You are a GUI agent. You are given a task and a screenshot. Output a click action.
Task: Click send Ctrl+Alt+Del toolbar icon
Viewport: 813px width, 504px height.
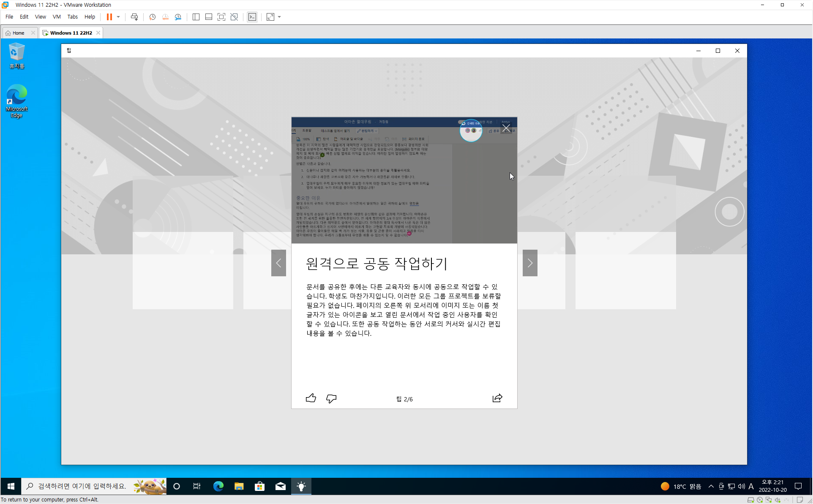(134, 17)
